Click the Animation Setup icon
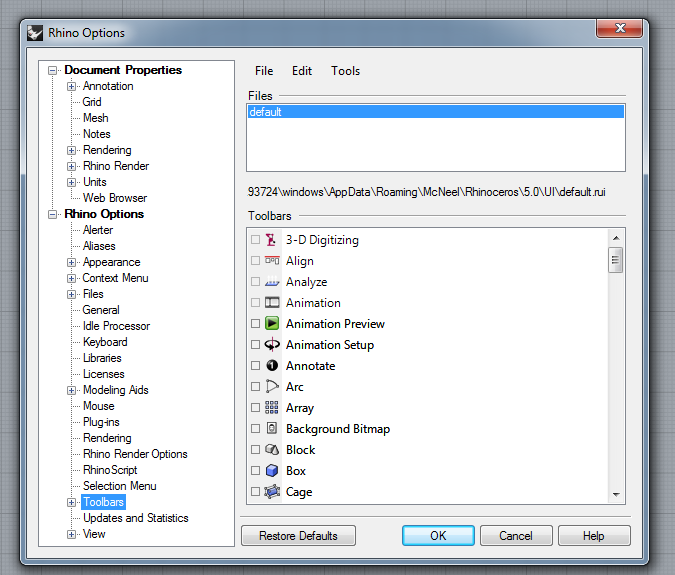This screenshot has width=675, height=575. pos(272,344)
